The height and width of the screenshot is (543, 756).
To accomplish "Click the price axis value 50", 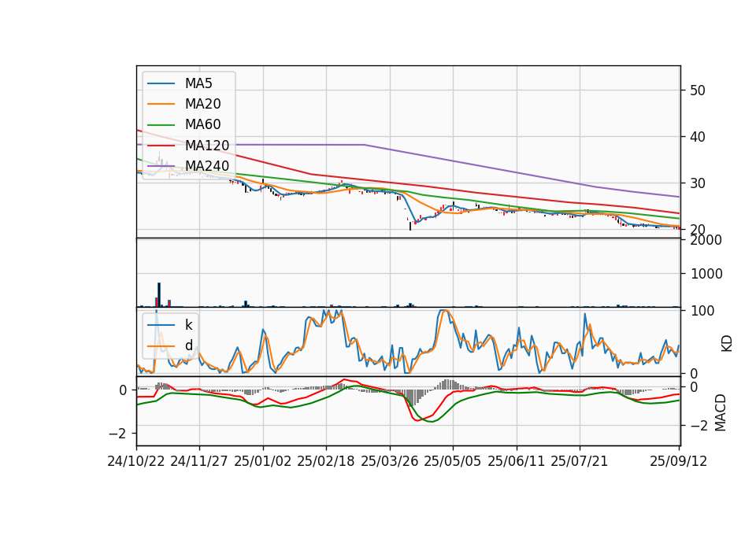I will pos(697,90).
